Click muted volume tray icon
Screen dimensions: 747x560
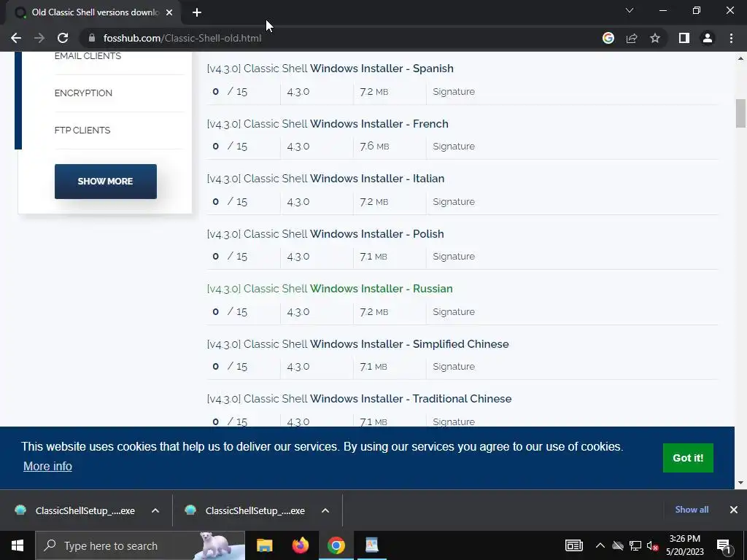[x=652, y=545]
